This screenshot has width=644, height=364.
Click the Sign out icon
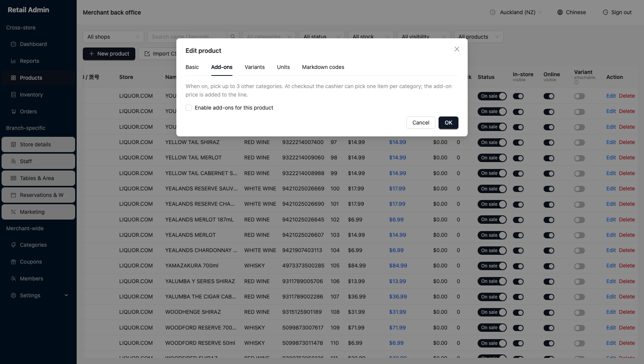tap(606, 12)
